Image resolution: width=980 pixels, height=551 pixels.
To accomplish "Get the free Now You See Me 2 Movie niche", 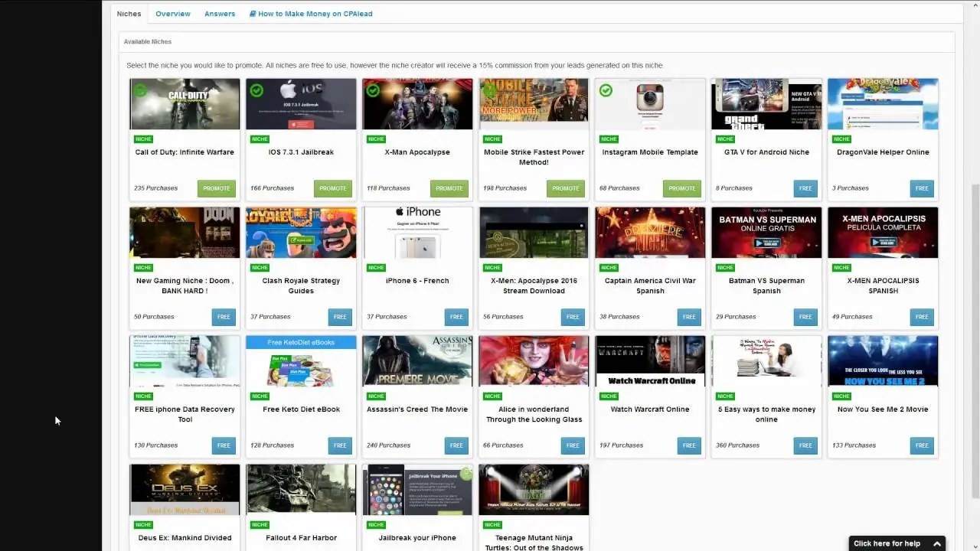I will point(922,445).
